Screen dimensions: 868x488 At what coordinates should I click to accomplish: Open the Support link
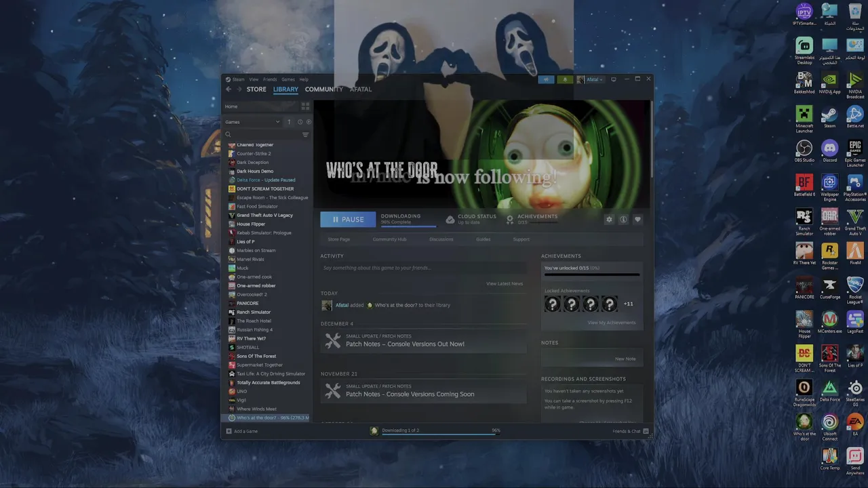coord(521,239)
